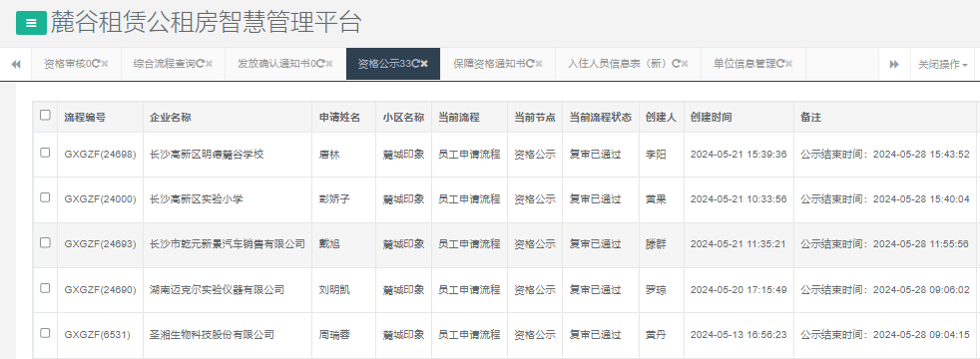This screenshot has width=980, height=359.
Task: Close the 资格审核 tab
Action: coord(105,64)
